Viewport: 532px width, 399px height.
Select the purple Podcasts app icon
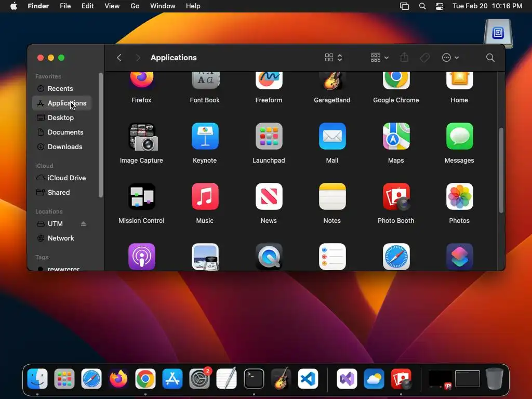[x=141, y=257]
